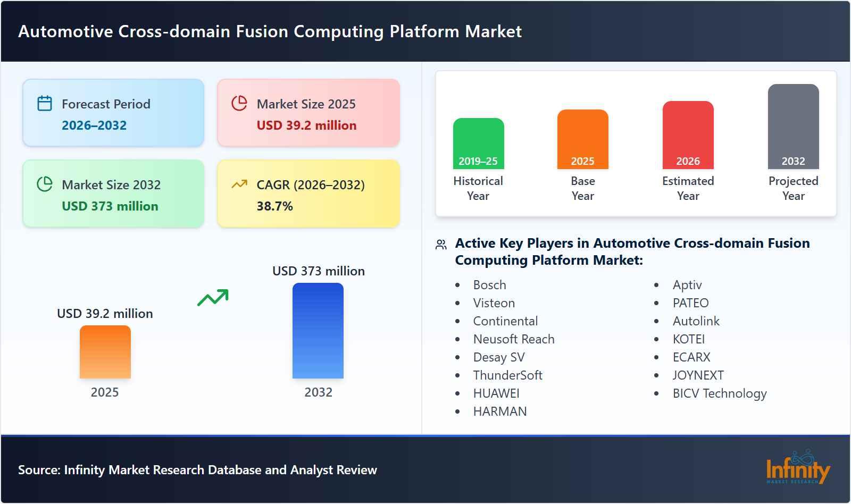Click the Estimated Year label
Image resolution: width=851 pixels, height=504 pixels.
point(688,188)
